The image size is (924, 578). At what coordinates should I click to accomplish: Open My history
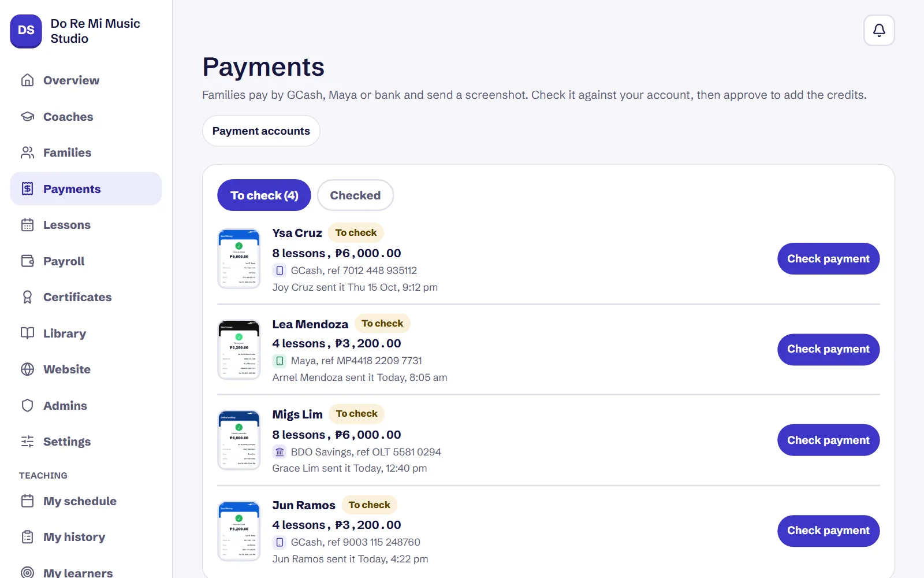point(86,537)
